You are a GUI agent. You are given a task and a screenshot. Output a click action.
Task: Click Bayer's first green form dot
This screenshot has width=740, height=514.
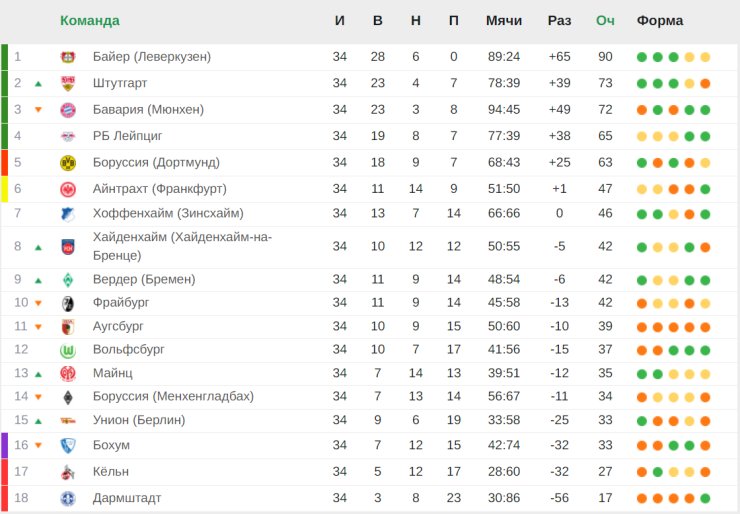[641, 57]
